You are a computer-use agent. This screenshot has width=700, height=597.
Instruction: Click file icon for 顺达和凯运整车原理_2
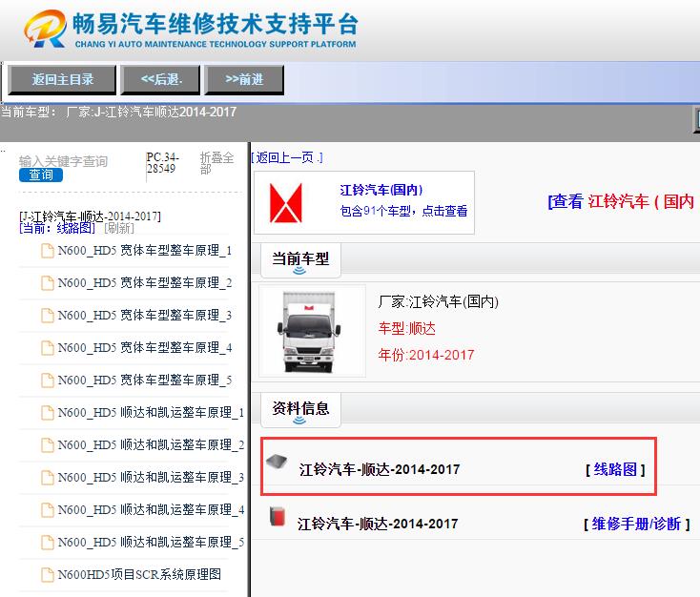(x=48, y=445)
